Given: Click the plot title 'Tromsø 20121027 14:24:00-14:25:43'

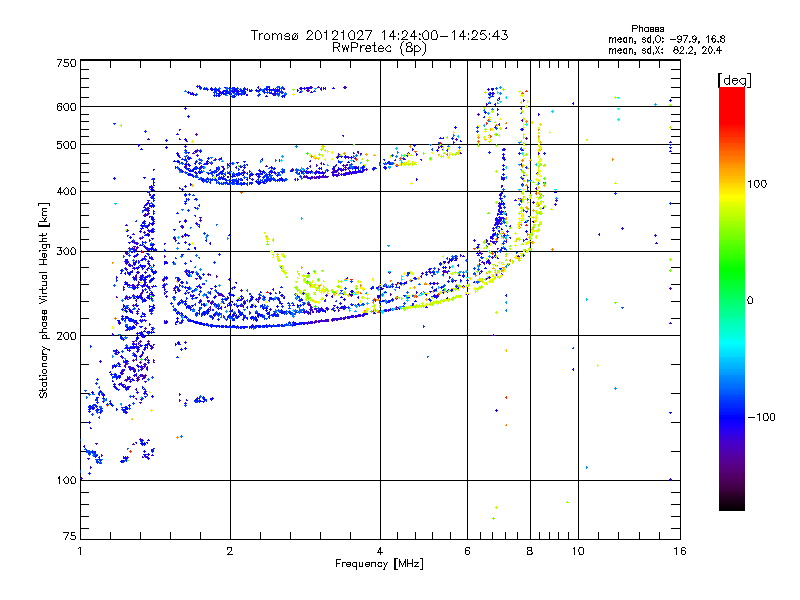Looking at the screenshot, I should (380, 35).
